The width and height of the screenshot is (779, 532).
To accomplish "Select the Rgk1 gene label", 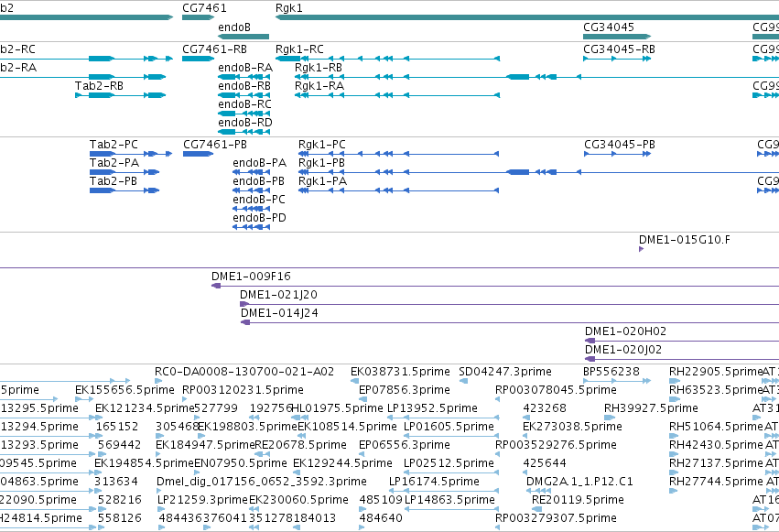I will coord(288,8).
